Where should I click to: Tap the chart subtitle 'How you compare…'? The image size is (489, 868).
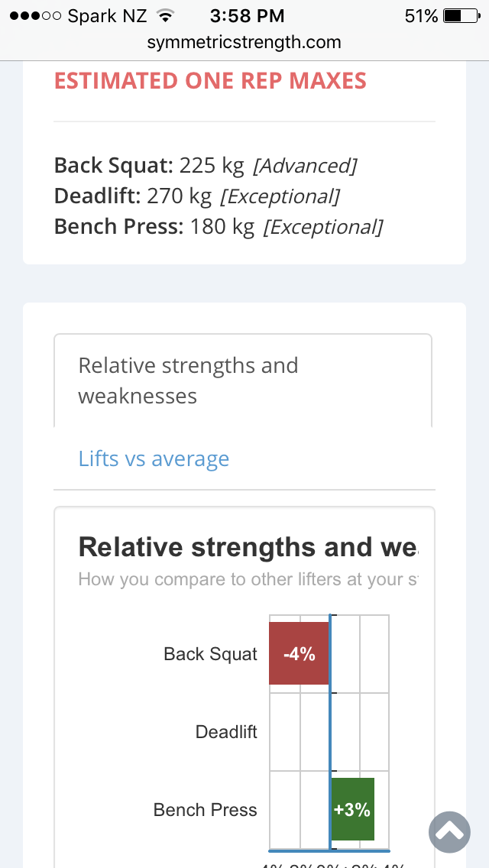point(248,579)
